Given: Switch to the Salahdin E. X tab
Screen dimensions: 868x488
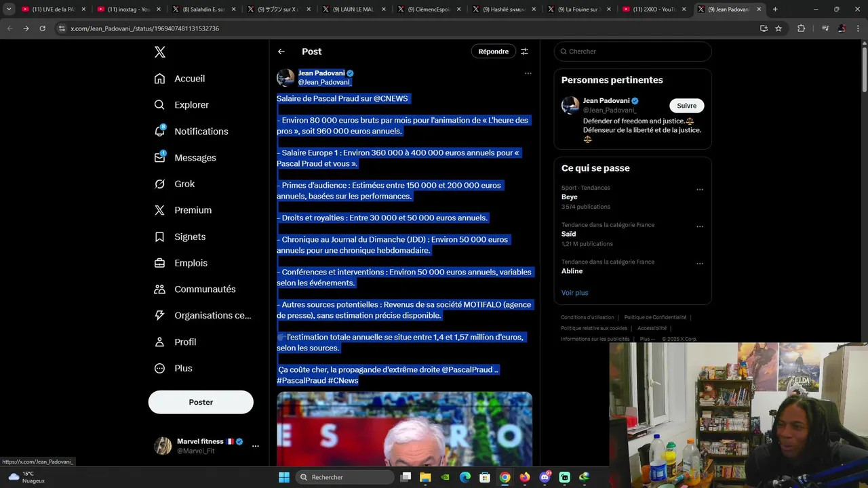Looking at the screenshot, I should (x=203, y=9).
